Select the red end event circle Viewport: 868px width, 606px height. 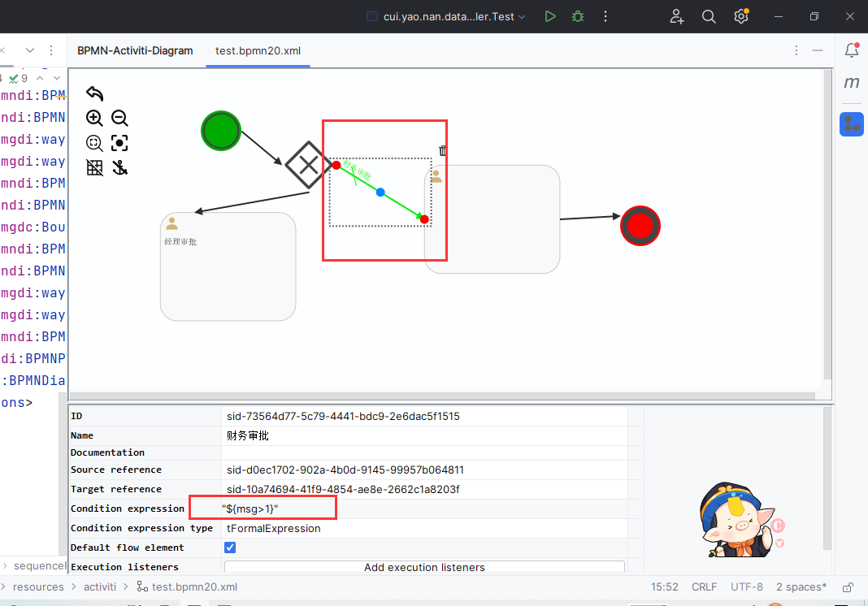640,226
